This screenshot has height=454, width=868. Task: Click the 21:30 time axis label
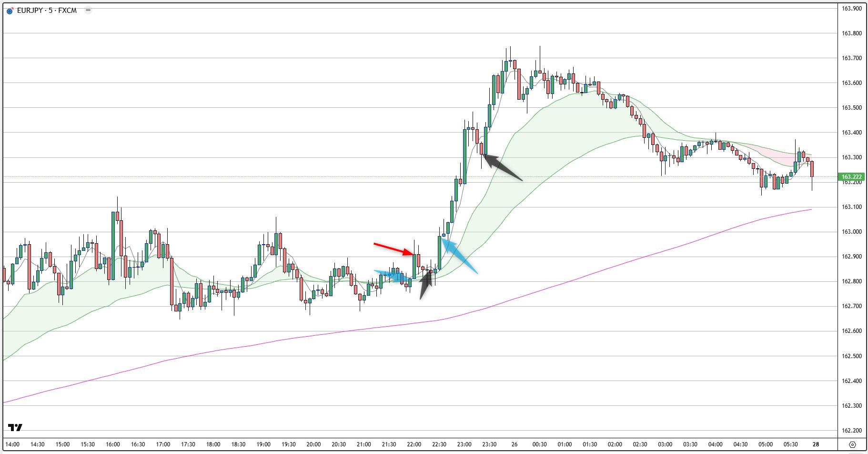coord(389,444)
